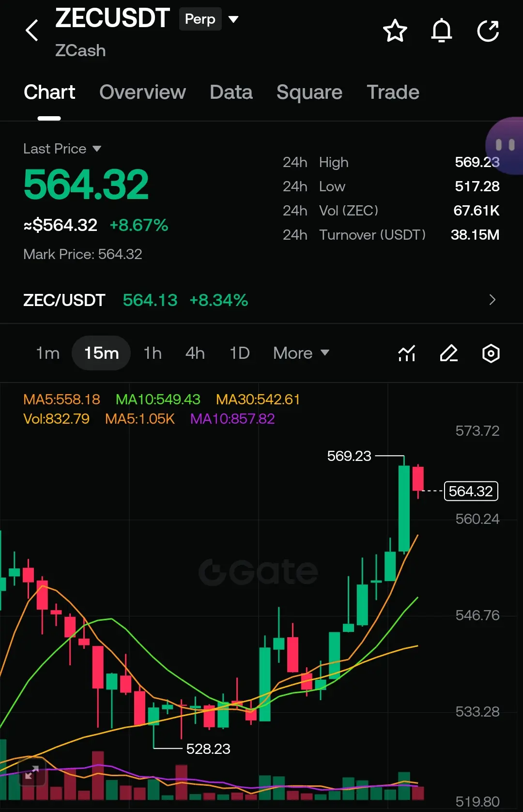
Task: Tap the Perp contract type badge
Action: pyautogui.click(x=200, y=19)
